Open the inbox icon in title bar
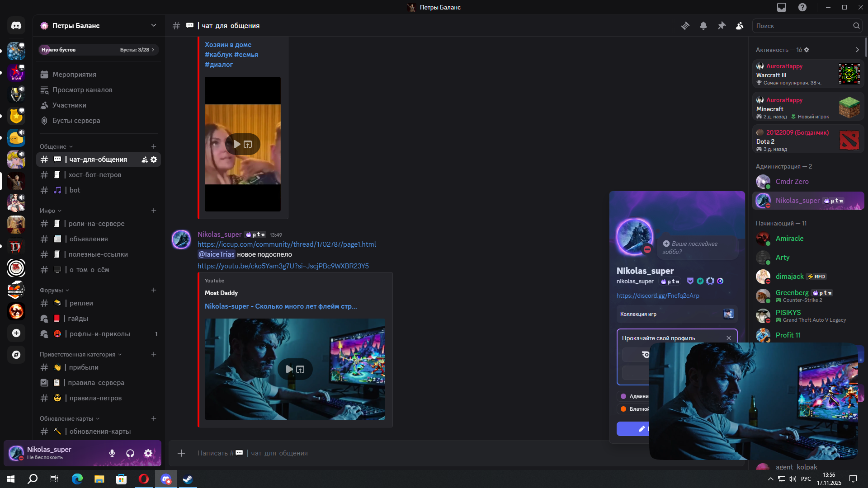The width and height of the screenshot is (868, 488). tap(782, 7)
